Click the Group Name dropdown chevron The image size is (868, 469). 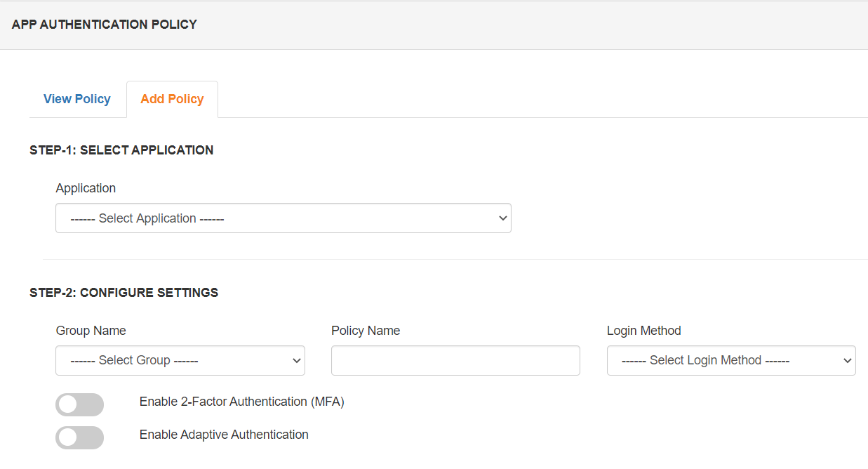pos(295,360)
